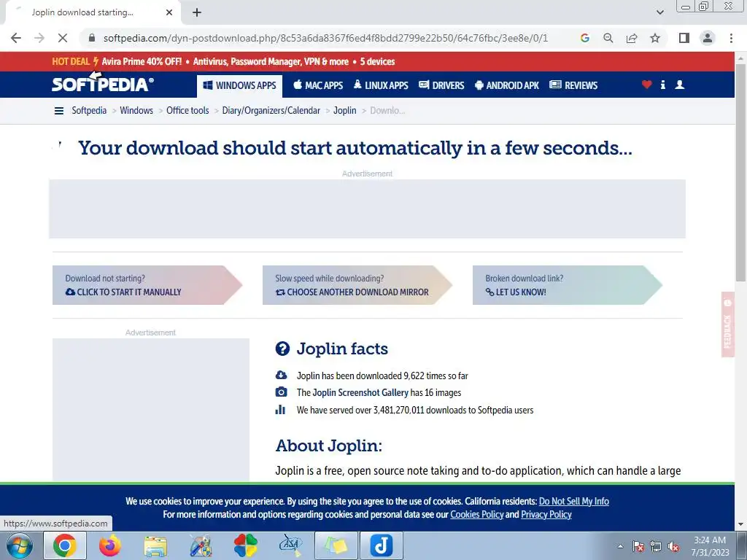Open the Windows Start menu

(19, 545)
